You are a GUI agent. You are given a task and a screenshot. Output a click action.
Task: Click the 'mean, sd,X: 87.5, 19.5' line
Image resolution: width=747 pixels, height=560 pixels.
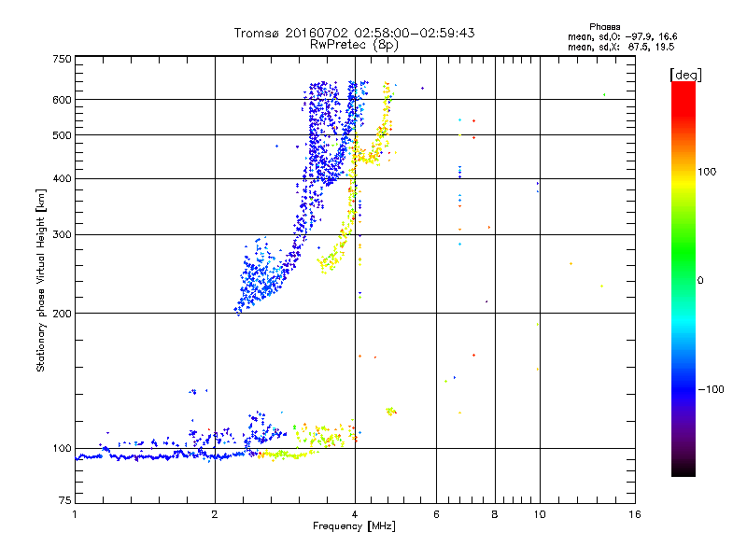click(x=621, y=47)
